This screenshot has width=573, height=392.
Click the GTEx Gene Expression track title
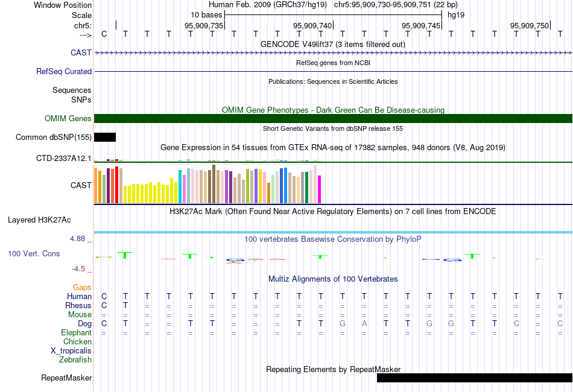(x=333, y=148)
